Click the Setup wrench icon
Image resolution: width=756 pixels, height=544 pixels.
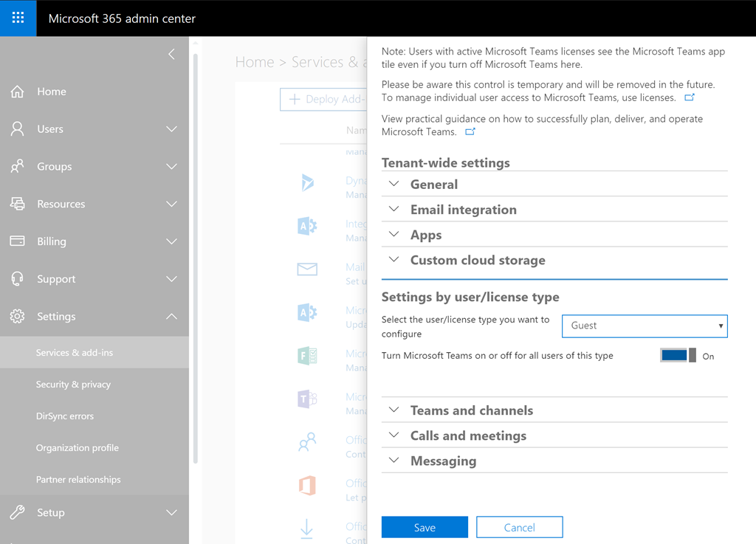pyautogui.click(x=17, y=512)
